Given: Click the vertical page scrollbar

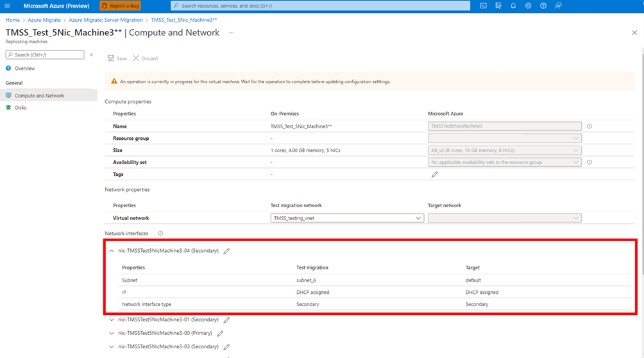Looking at the screenshot, I should [642, 164].
